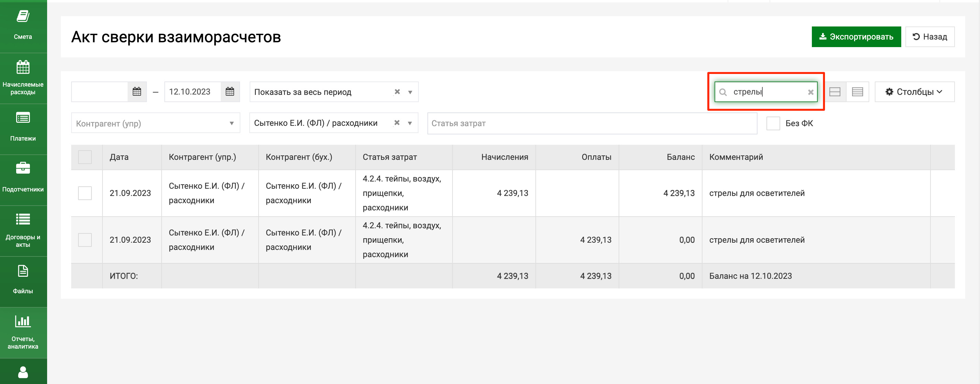Select the row with balance 4 239,13
Image resolution: width=980 pixels, height=384 pixels.
pos(85,193)
